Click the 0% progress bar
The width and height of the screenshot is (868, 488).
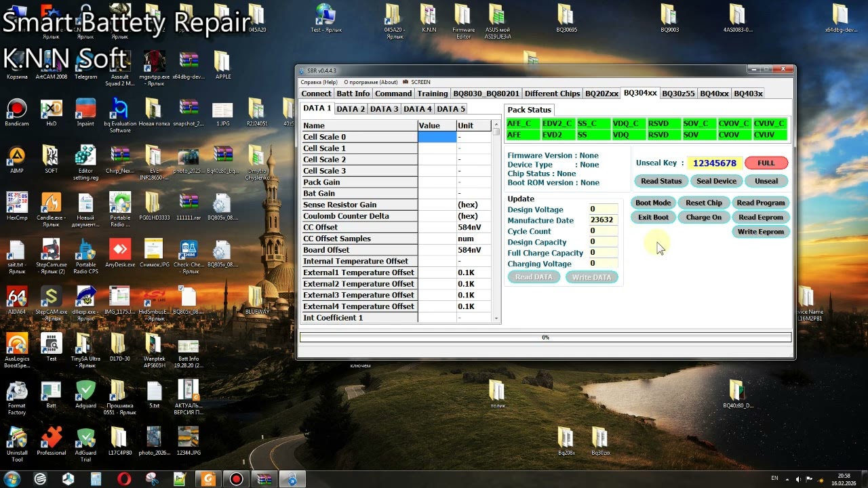(x=545, y=338)
